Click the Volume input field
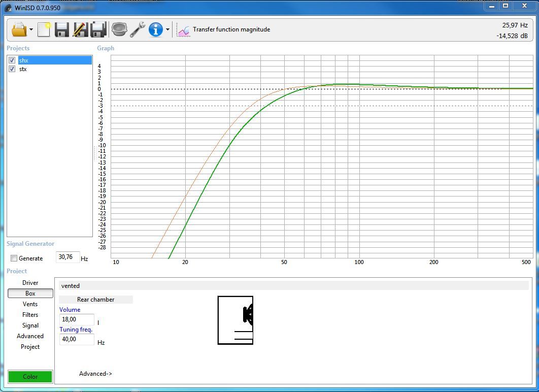 click(77, 319)
